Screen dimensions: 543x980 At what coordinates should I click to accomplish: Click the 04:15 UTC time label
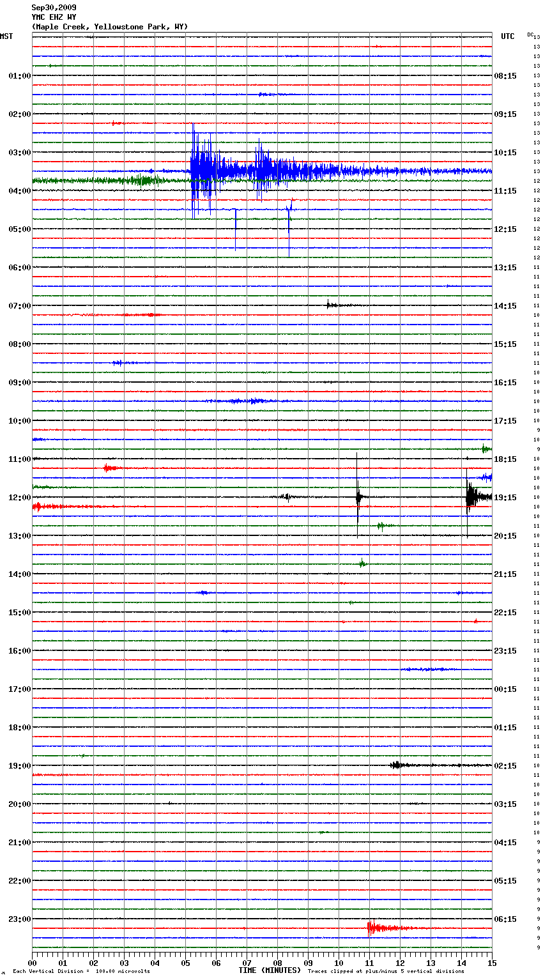tap(505, 843)
